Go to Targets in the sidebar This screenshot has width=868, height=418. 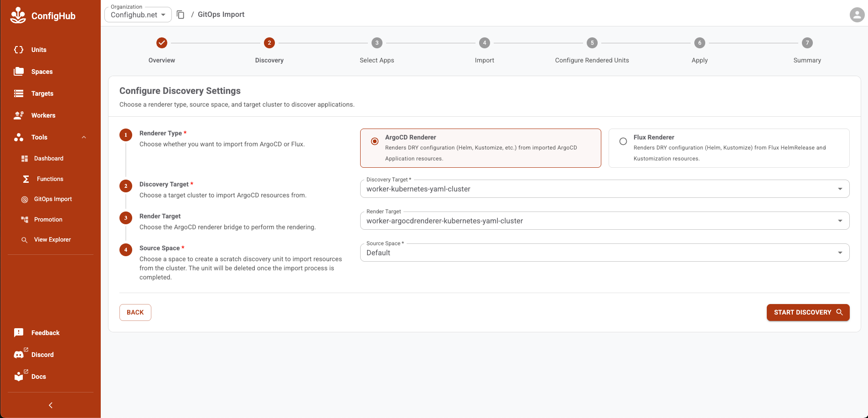(x=42, y=93)
